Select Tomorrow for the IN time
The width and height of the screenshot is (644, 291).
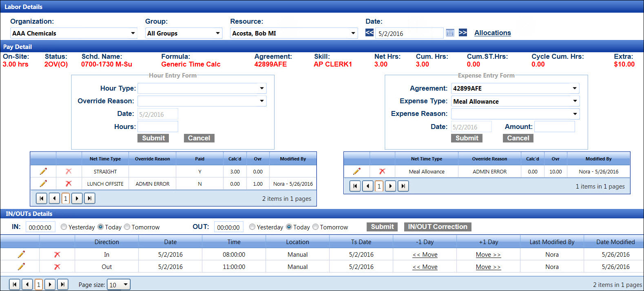127,227
